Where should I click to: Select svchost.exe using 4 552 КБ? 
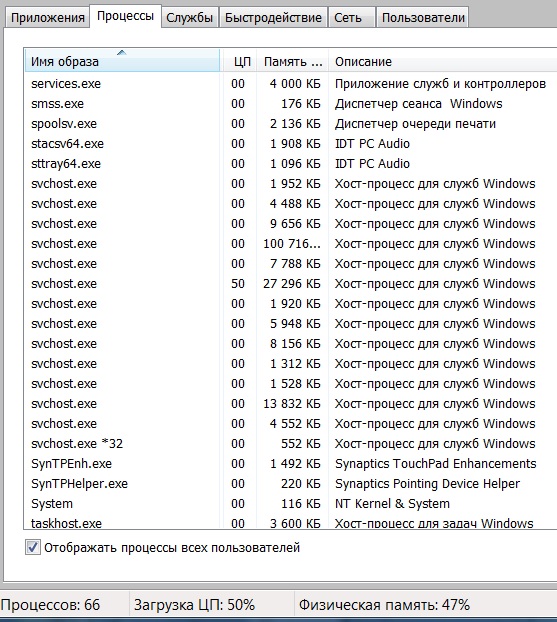290,424
